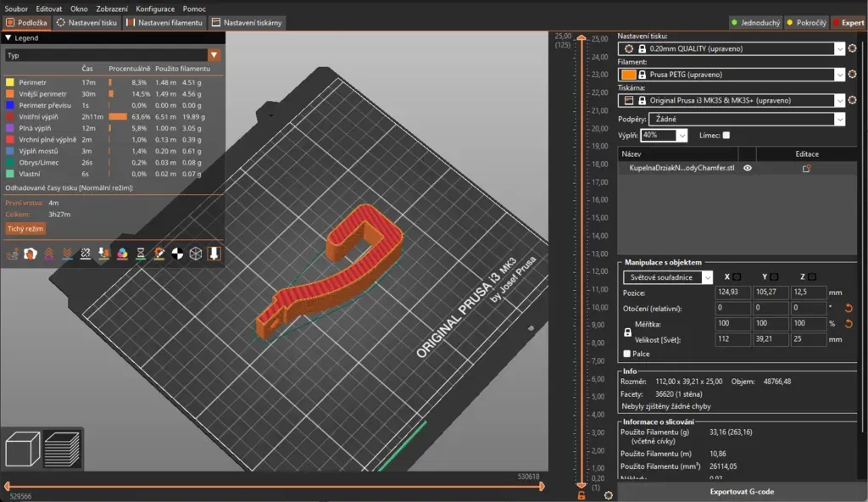Check the Palce checkbox
Screen dimensions: 868x502
[626, 354]
